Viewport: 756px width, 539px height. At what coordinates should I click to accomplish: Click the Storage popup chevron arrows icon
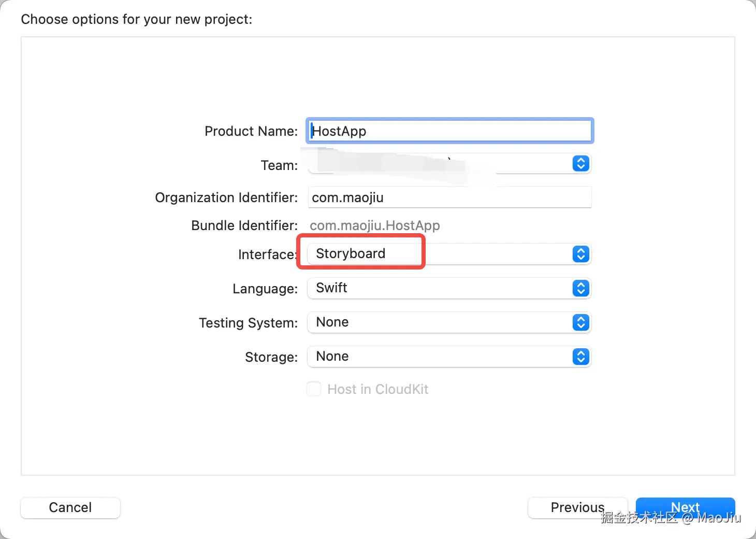(580, 357)
